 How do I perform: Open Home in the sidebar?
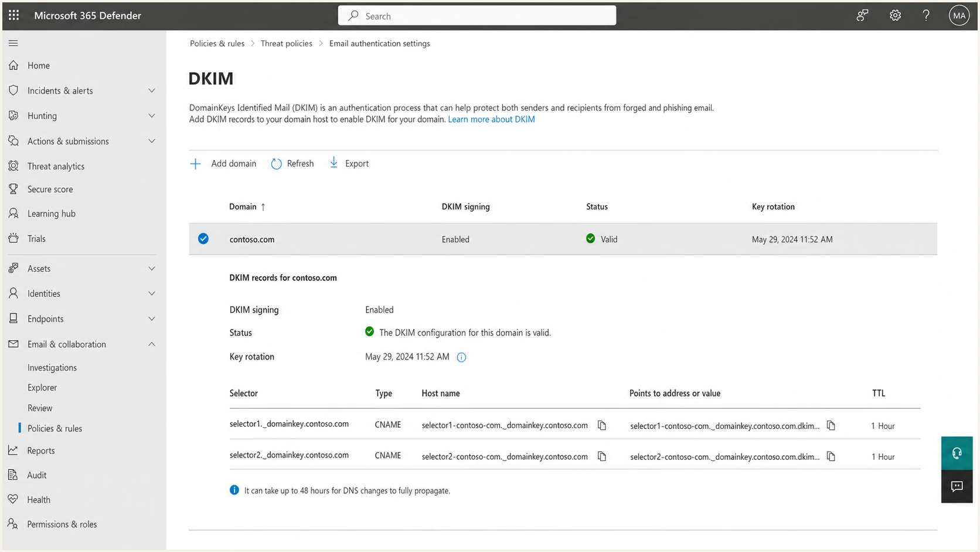39,65
